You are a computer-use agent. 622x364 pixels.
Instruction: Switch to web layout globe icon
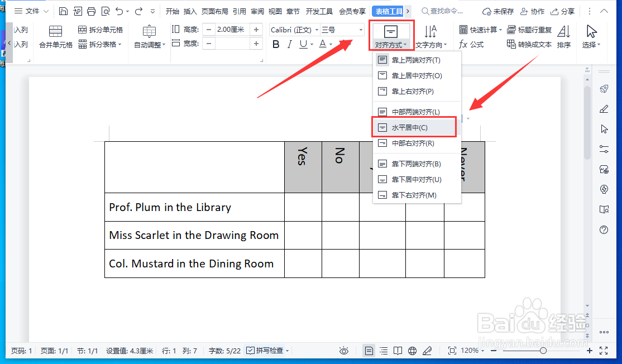[412, 351]
